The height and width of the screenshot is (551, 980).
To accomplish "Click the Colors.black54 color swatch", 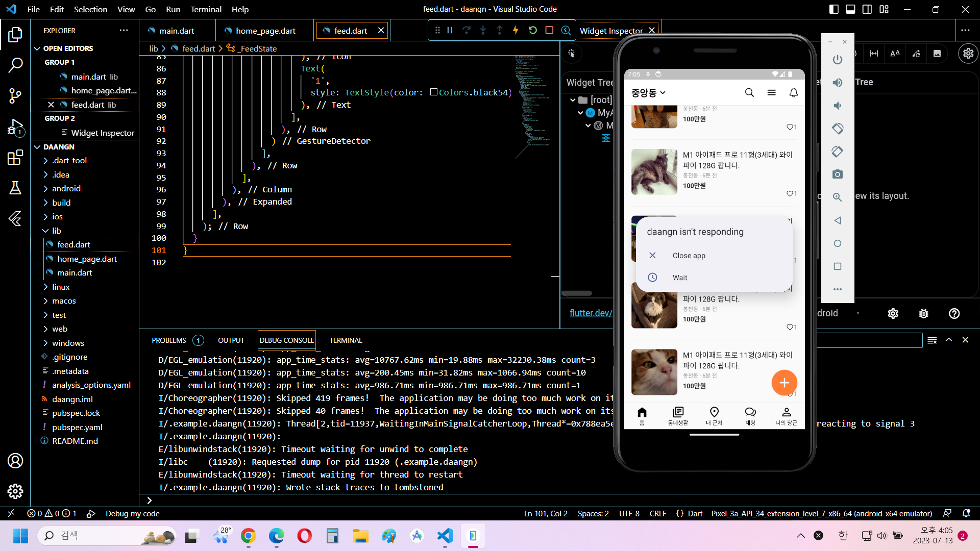I will pos(434,92).
